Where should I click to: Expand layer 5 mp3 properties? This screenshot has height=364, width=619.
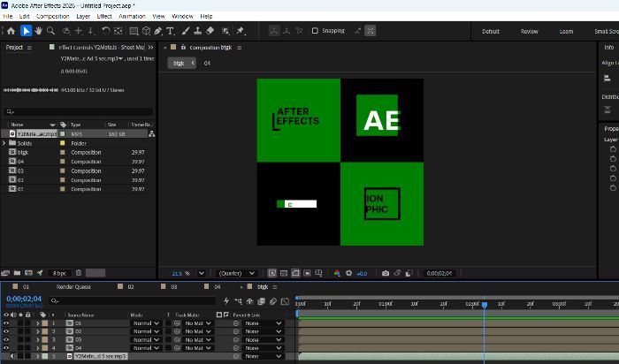(38, 356)
